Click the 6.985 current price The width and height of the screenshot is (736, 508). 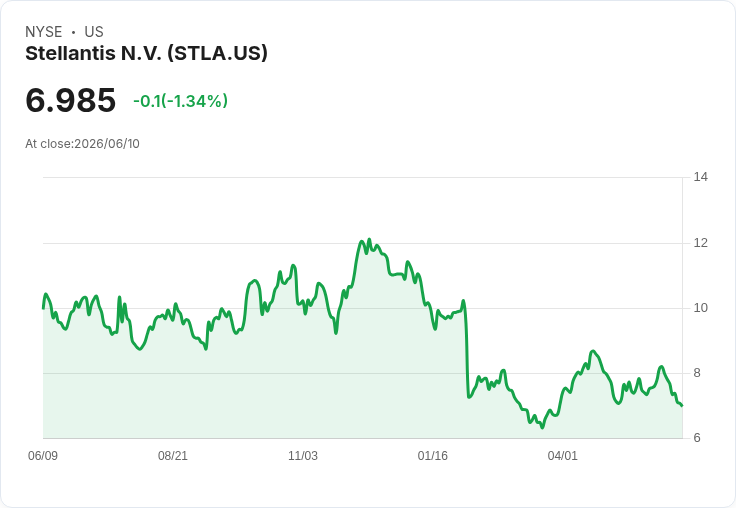point(70,100)
